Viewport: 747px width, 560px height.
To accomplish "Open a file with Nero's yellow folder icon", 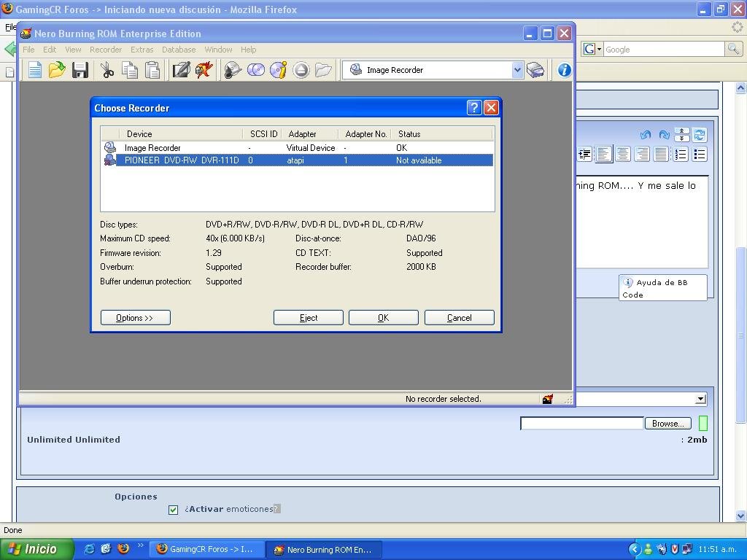I will (57, 70).
